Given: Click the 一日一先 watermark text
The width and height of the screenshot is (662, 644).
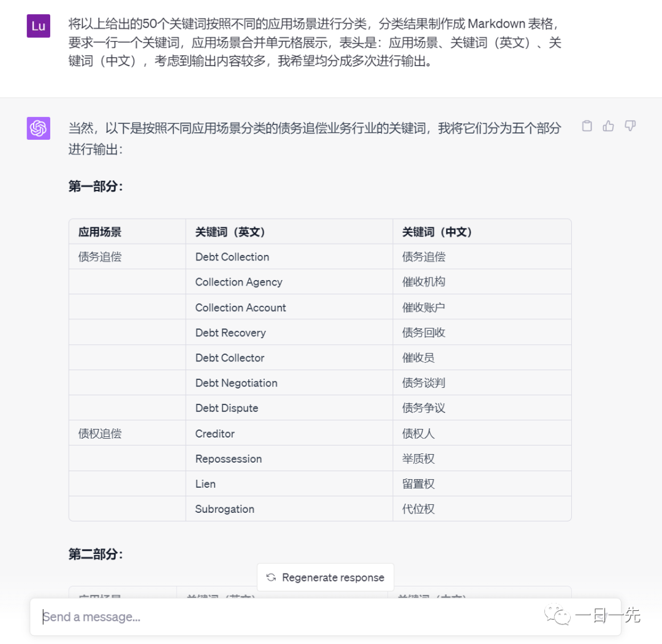Looking at the screenshot, I should [608, 615].
